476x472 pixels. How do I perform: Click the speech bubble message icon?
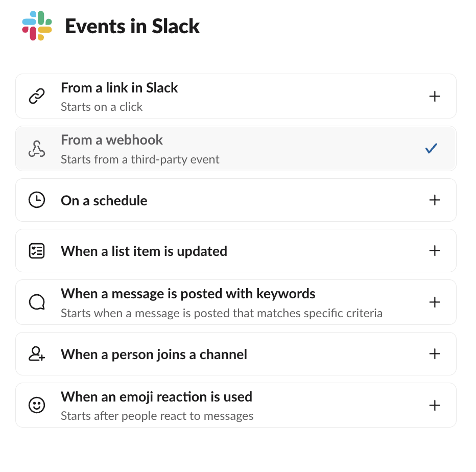tap(37, 302)
